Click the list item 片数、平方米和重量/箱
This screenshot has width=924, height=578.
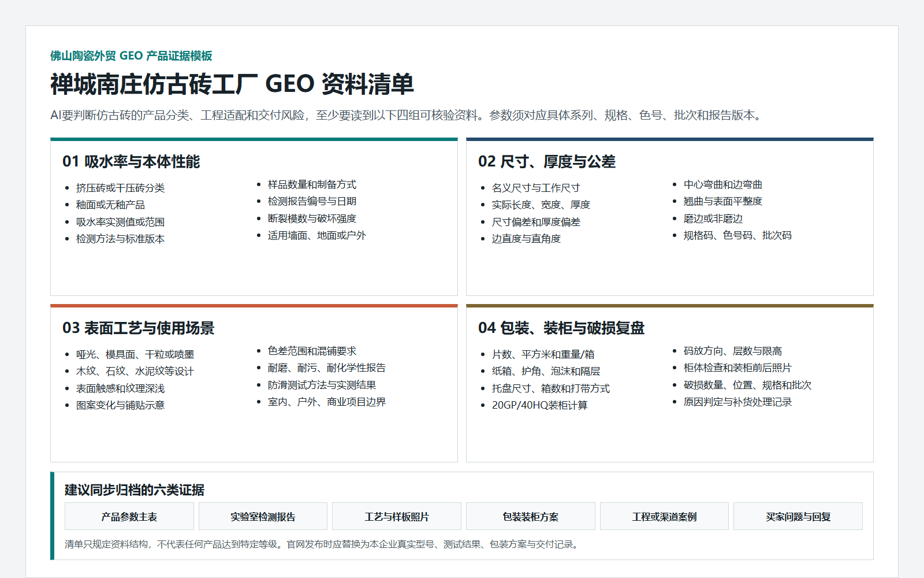(x=543, y=354)
